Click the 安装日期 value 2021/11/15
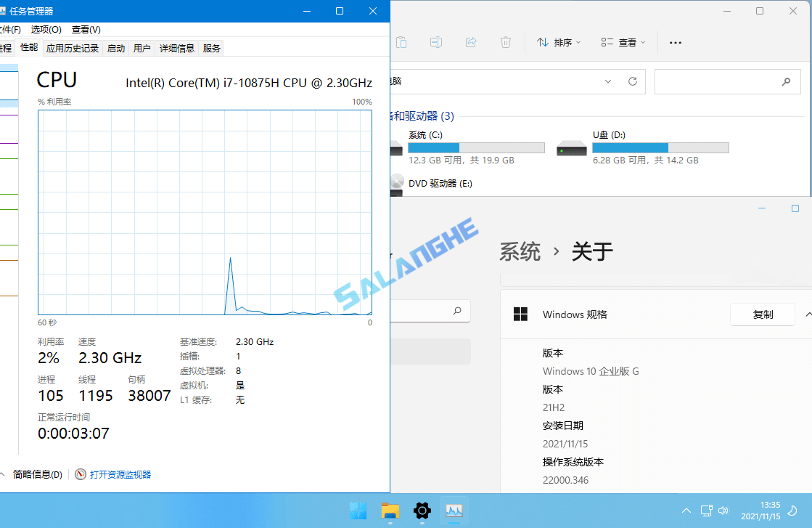The width and height of the screenshot is (812, 528). click(565, 444)
